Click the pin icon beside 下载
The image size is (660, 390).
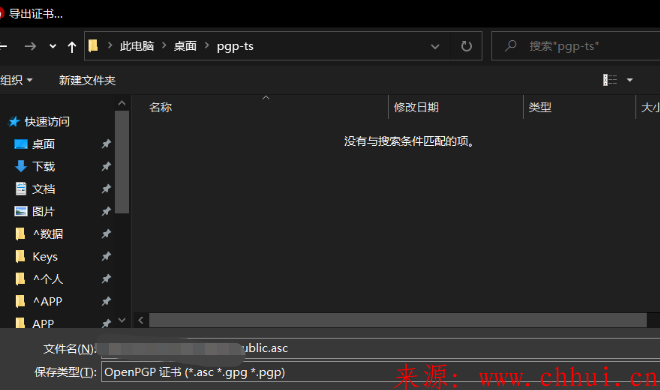point(106,166)
